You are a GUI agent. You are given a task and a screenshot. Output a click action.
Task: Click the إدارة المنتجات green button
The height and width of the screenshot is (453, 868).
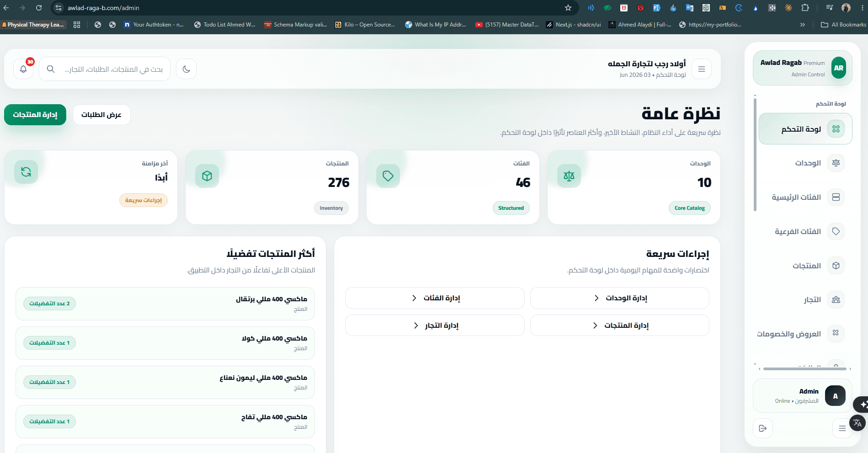[x=35, y=115]
